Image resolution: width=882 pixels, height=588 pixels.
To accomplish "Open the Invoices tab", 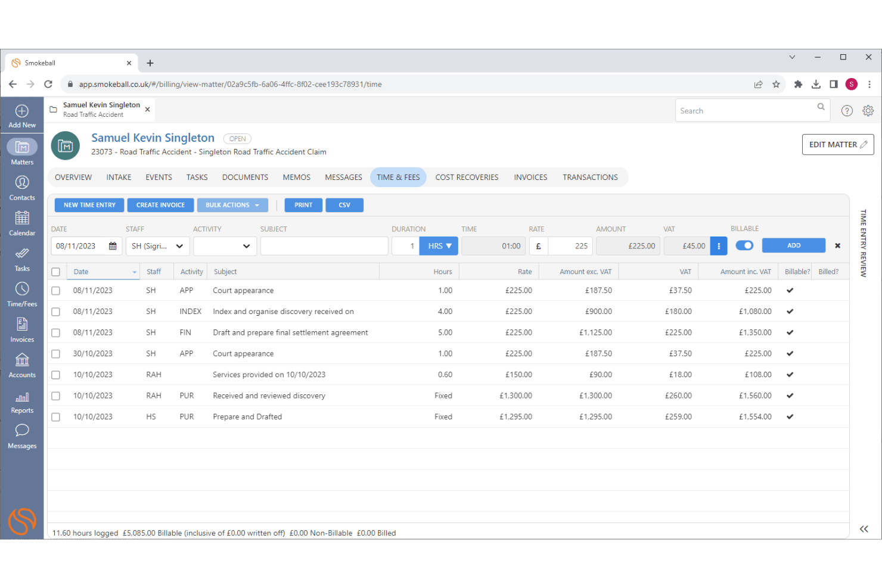I will 530,178.
